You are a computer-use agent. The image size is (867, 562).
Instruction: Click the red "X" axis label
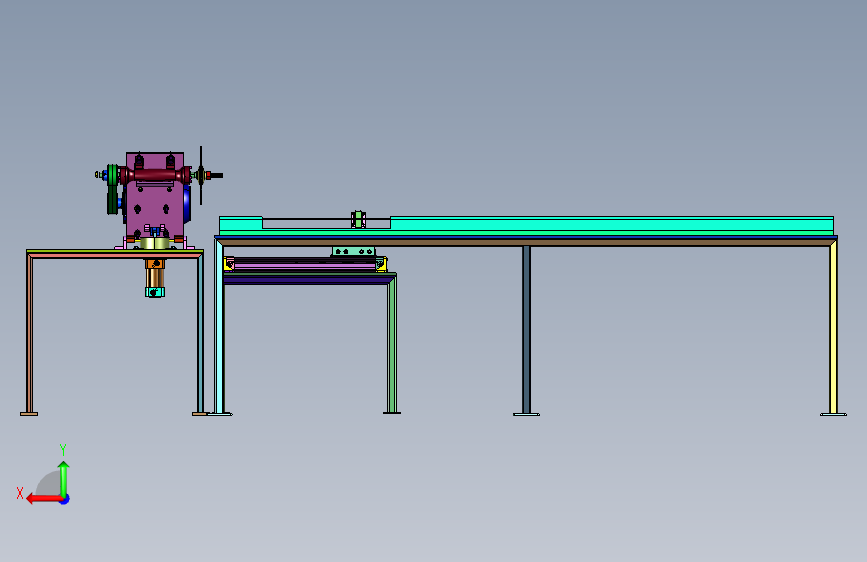pos(20,493)
